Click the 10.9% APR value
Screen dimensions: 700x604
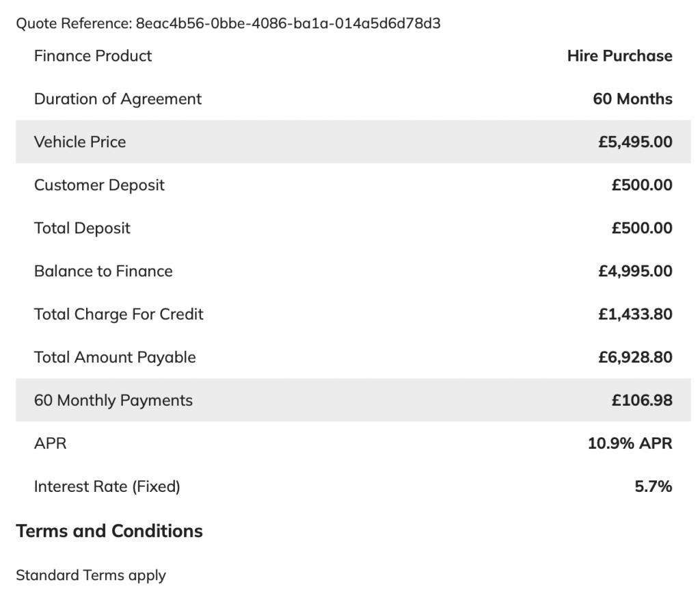tap(630, 444)
